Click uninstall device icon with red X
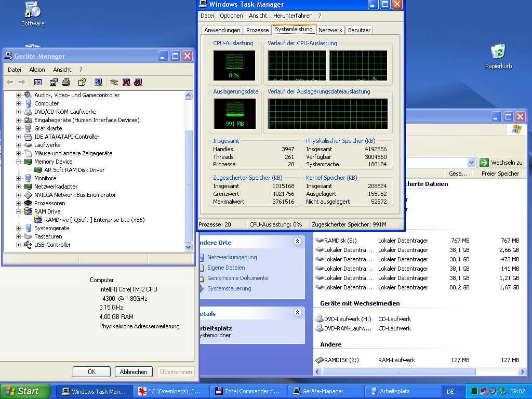The image size is (532, 399). [x=126, y=82]
